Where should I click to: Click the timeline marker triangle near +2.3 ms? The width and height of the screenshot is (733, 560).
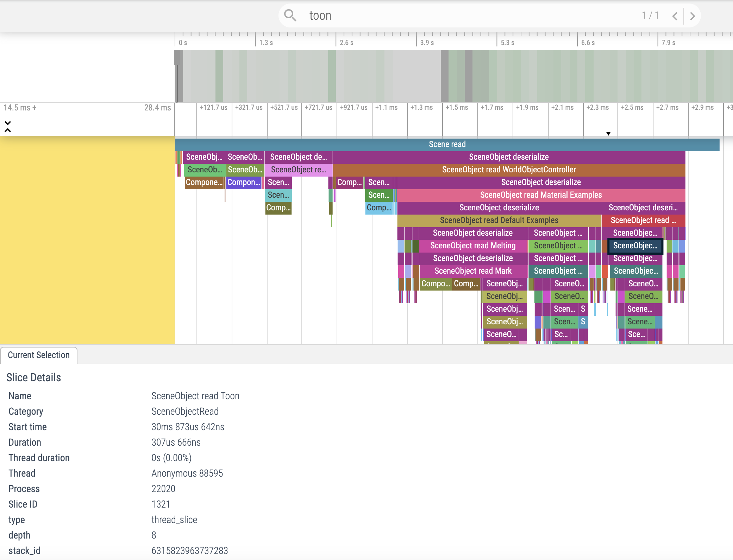point(608,134)
